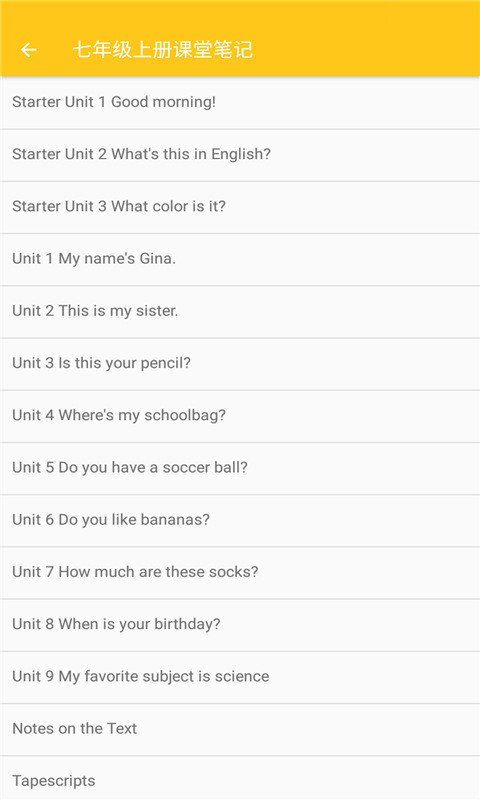The height and width of the screenshot is (800, 480).
Task: Click the word birthday in Unit 8 row
Action: 187,624
